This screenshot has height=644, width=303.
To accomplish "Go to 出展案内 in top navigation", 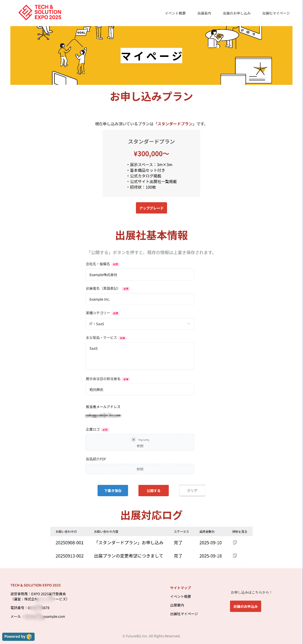I will 204,13.
